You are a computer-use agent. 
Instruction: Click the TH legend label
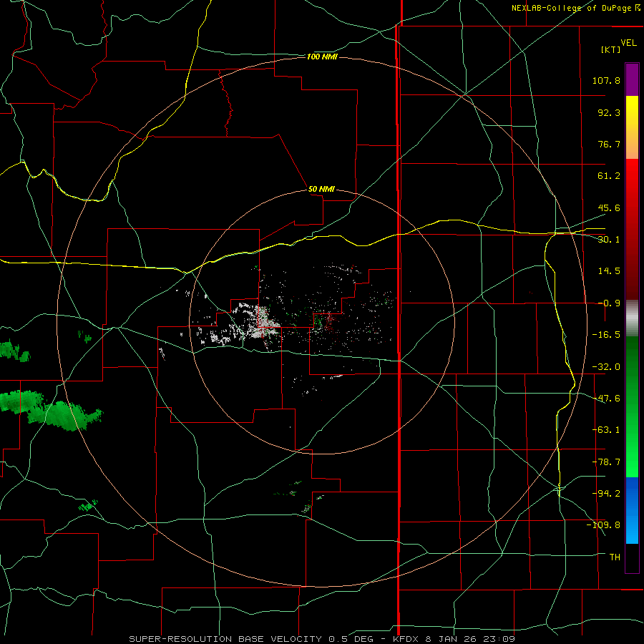point(615,557)
